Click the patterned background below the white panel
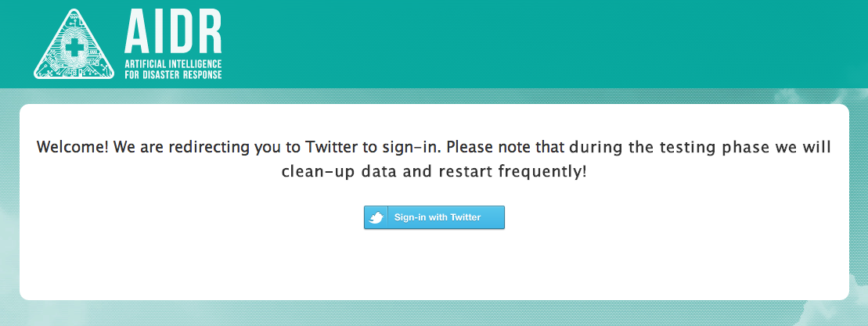The image size is (868, 326). [x=434, y=313]
